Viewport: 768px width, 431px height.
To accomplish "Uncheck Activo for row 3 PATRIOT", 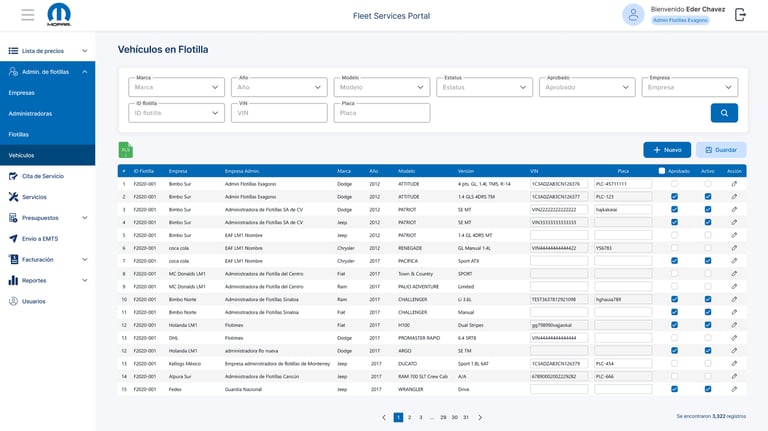I will click(x=708, y=210).
